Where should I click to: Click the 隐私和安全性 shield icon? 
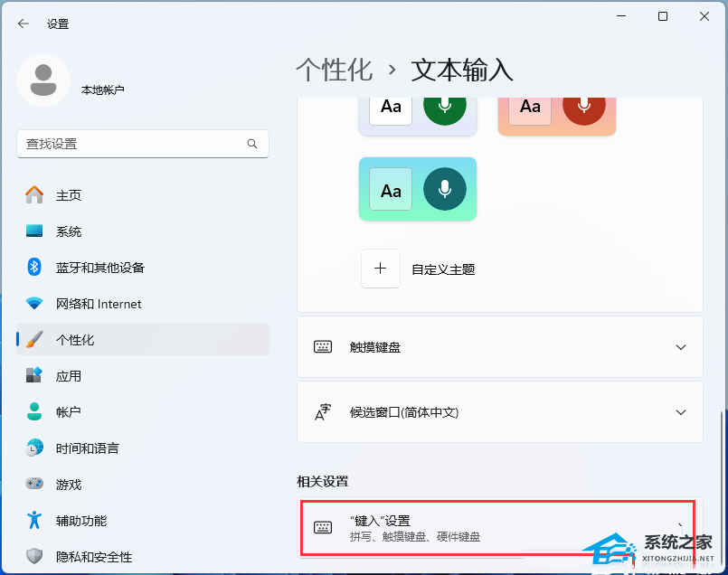[x=34, y=556]
